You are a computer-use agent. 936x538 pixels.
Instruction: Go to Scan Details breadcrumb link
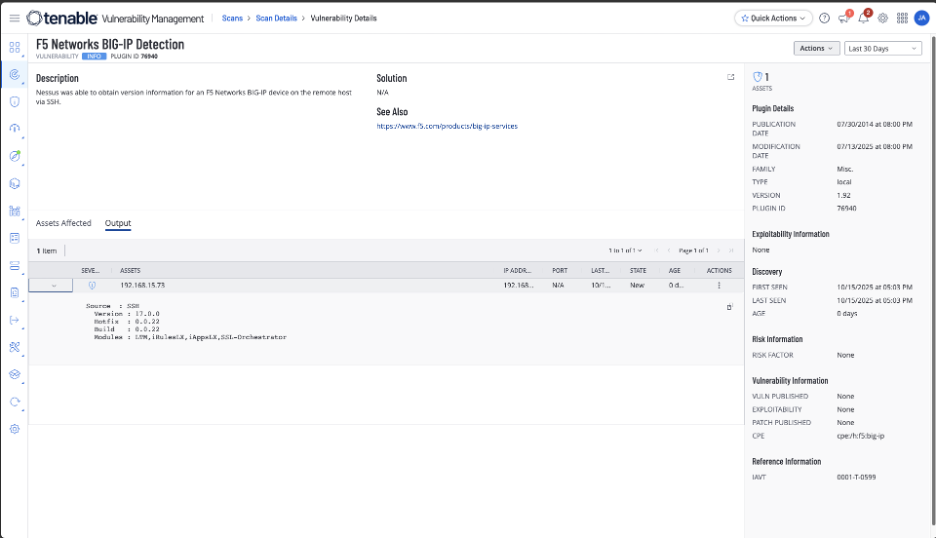coord(277,18)
